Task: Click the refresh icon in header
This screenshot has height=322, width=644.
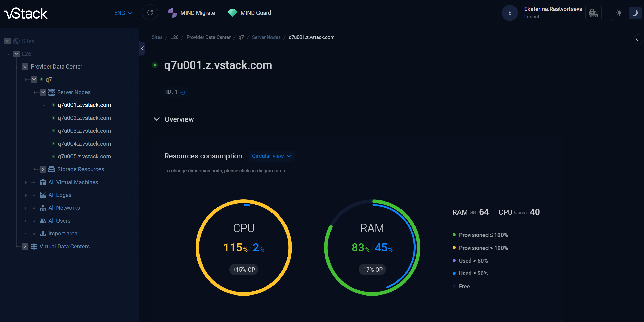Action: click(x=150, y=13)
